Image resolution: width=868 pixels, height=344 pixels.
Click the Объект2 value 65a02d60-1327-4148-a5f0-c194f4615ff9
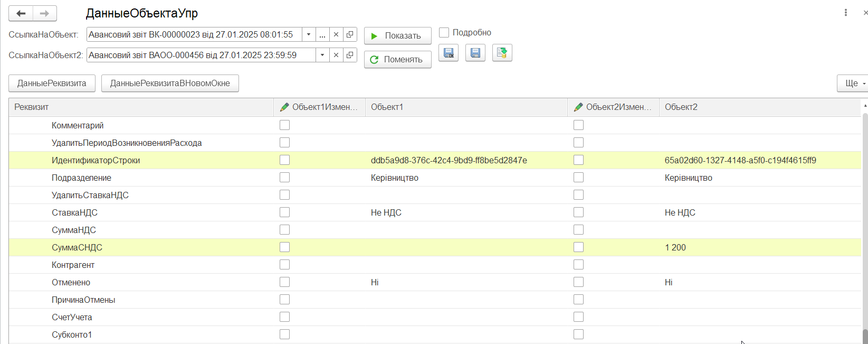[x=740, y=160]
